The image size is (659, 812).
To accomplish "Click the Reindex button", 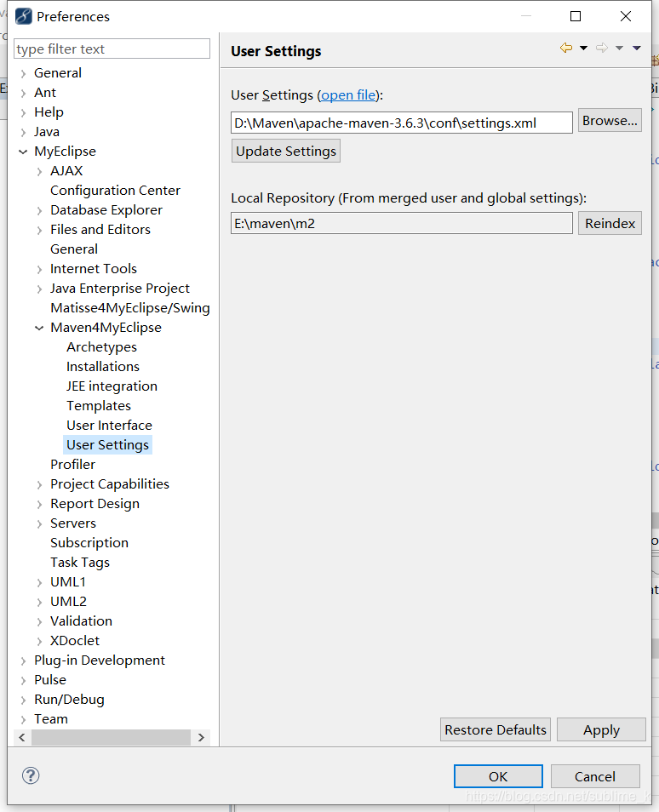I will click(610, 223).
